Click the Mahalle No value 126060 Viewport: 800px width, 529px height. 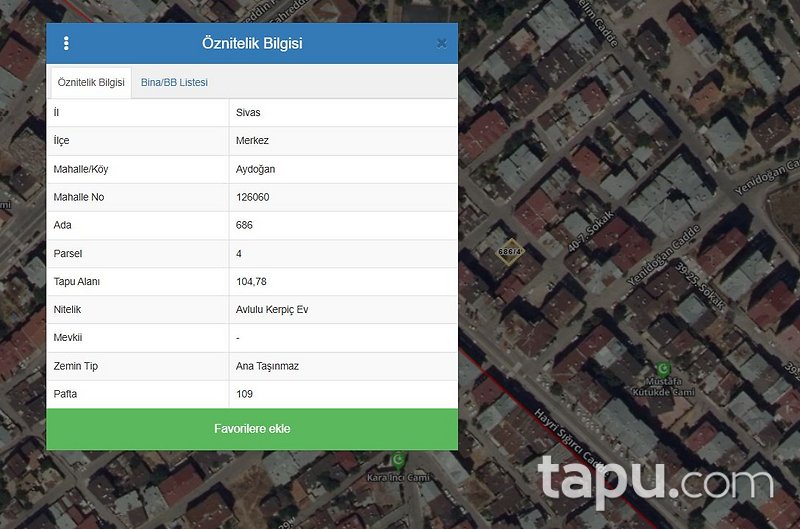click(252, 197)
